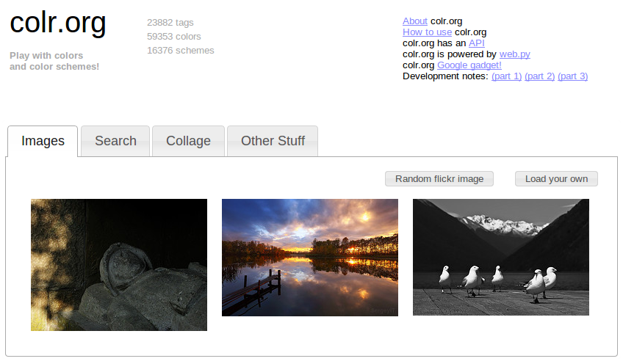Open development notes (part 3) link
Image resolution: width=623 pixels, height=364 pixels.
pos(572,76)
